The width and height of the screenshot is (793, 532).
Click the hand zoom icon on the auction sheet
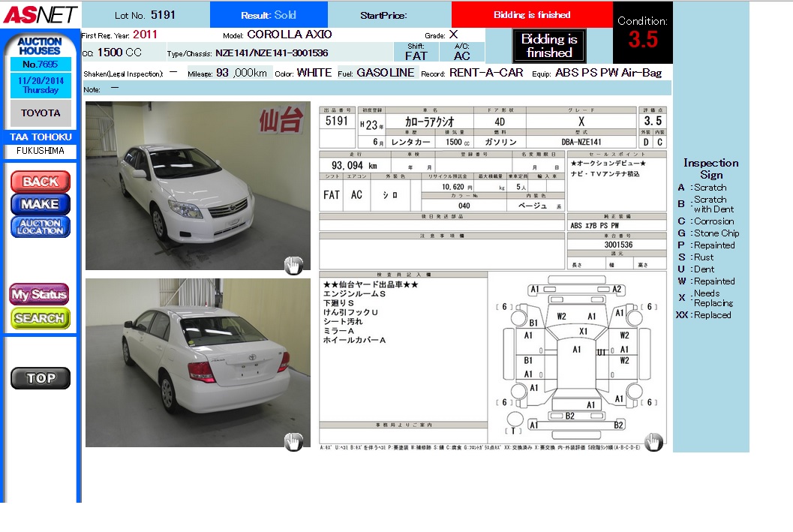coord(653,442)
